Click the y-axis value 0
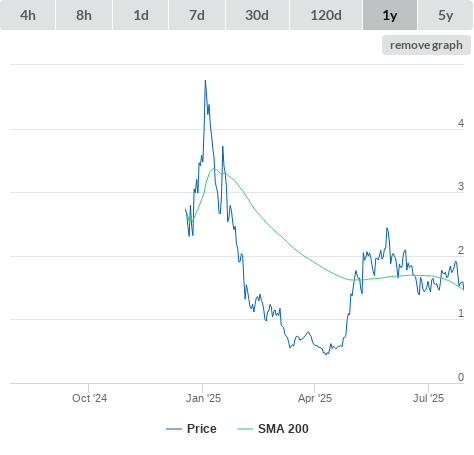This screenshot has height=455, width=474. click(461, 377)
